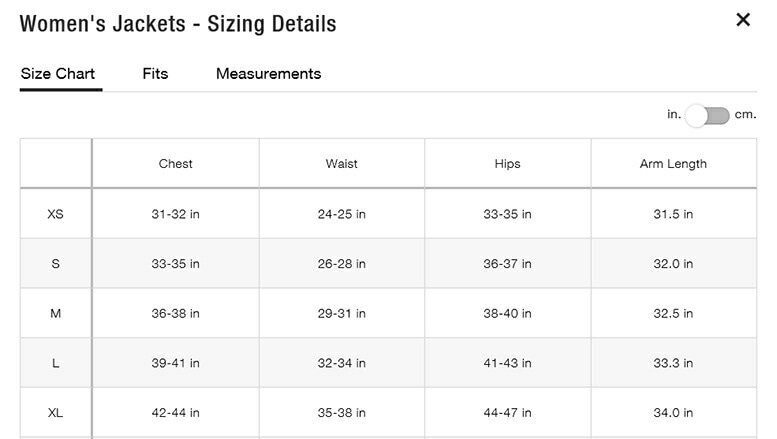Select the S size row label
The image size is (777, 439).
[x=56, y=264]
